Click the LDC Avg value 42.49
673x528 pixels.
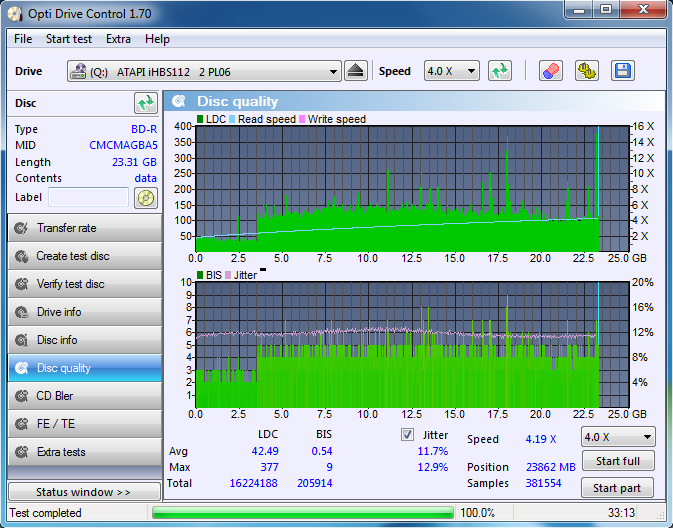[x=265, y=452]
